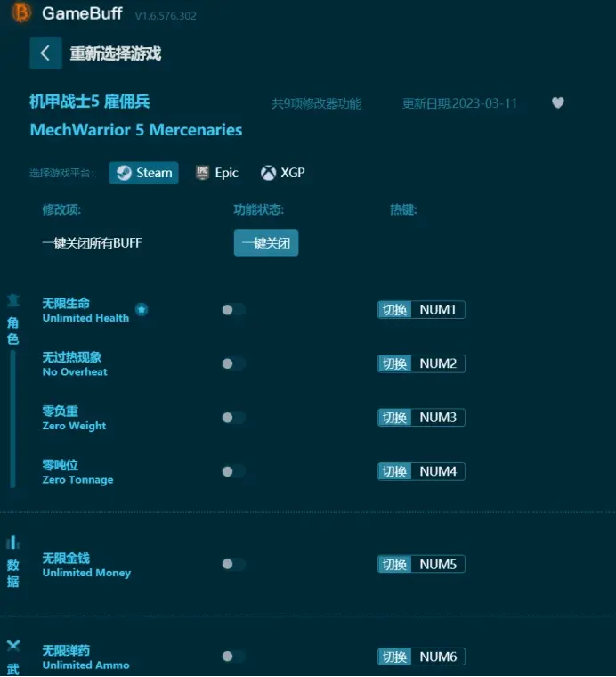Click 切换 button for NUM4 hotkey

click(394, 471)
